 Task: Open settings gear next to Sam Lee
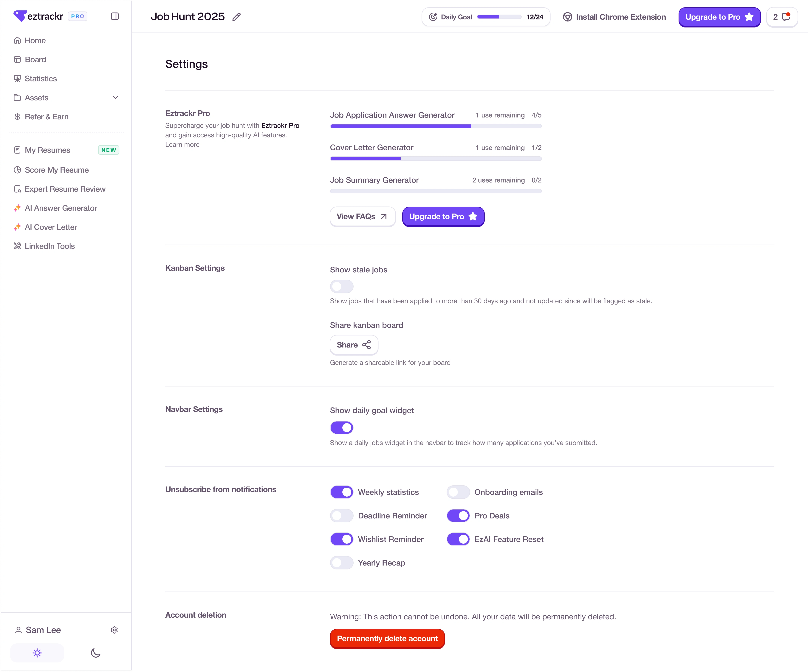coord(114,630)
